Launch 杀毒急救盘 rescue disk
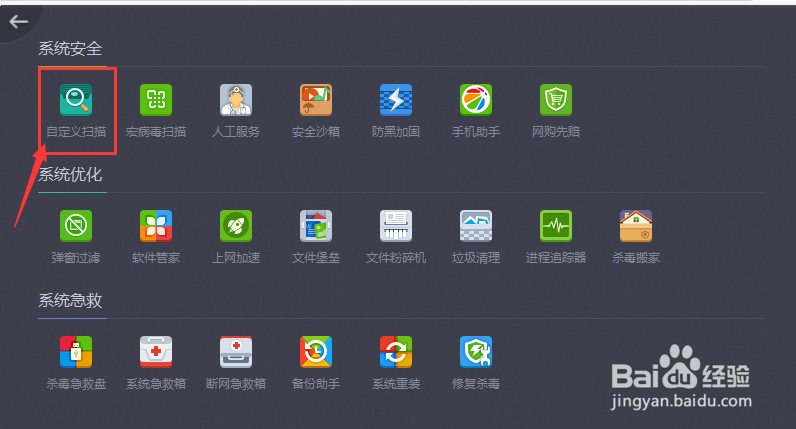 click(76, 352)
